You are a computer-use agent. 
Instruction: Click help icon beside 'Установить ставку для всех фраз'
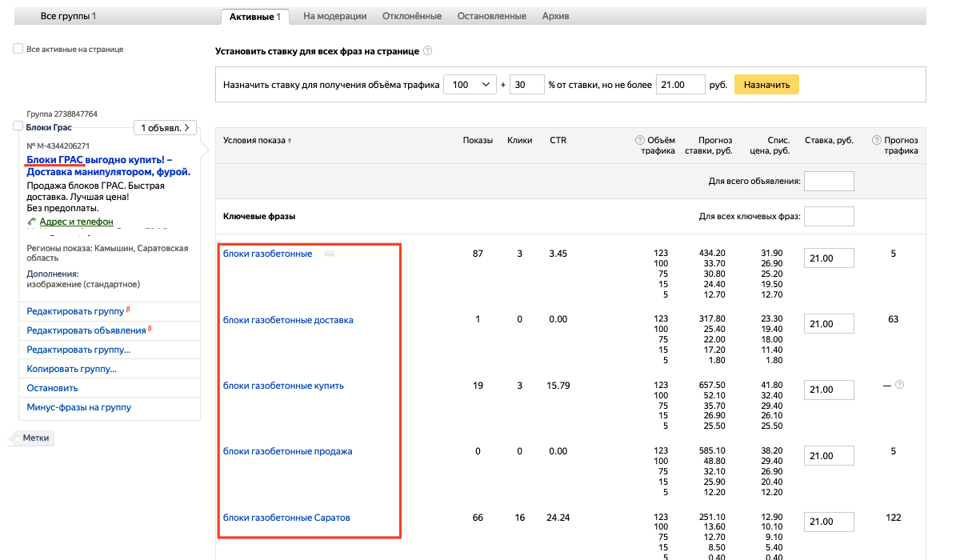click(x=428, y=51)
